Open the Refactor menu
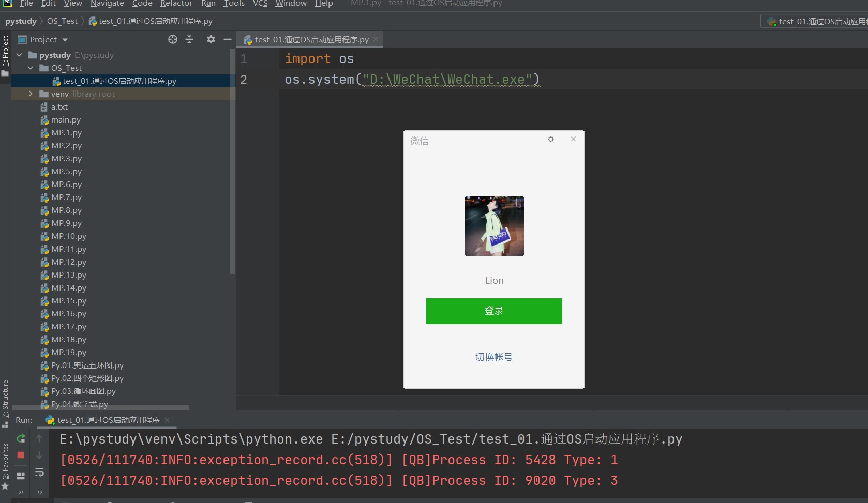The height and width of the screenshot is (503, 868). 176,4
